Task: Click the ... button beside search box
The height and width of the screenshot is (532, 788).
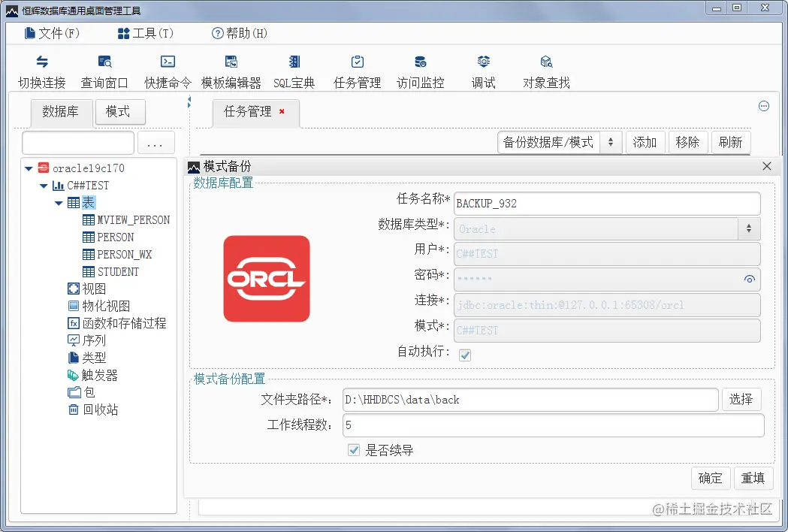Action: click(155, 144)
